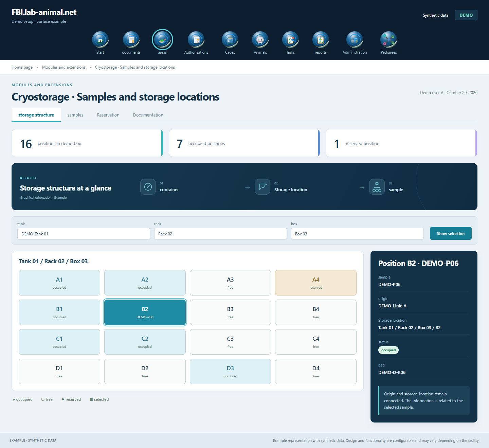Select free position D1
The width and height of the screenshot is (489, 448).
[59, 372]
